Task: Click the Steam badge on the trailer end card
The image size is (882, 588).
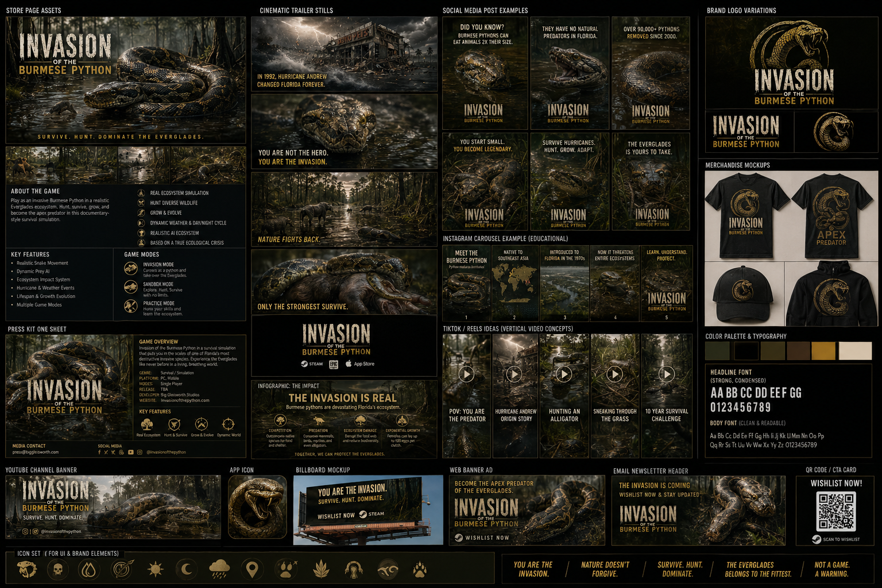Action: coord(312,364)
